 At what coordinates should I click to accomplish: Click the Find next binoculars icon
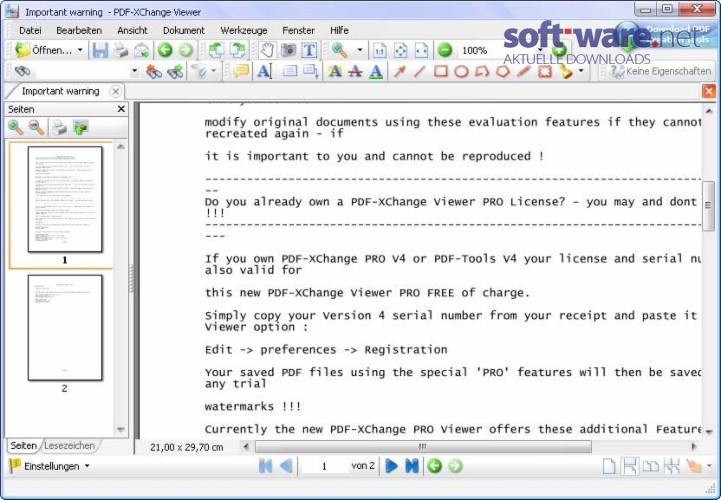pos(175,71)
